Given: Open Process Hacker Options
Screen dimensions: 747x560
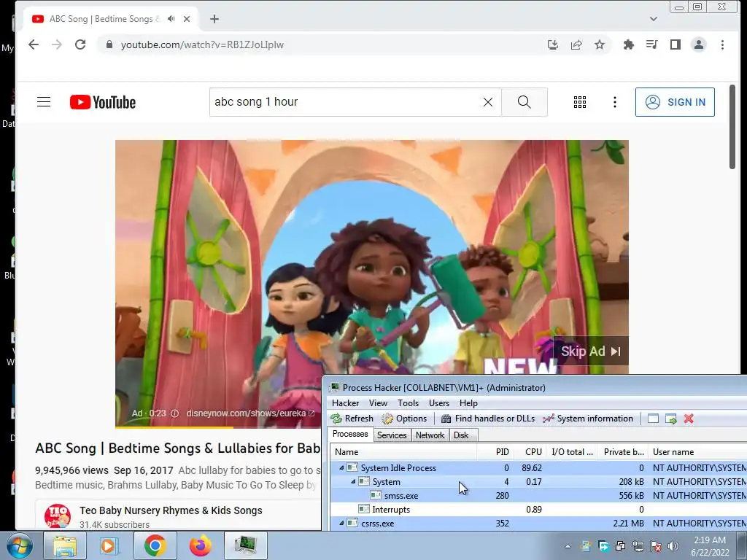Looking at the screenshot, I should point(404,419).
